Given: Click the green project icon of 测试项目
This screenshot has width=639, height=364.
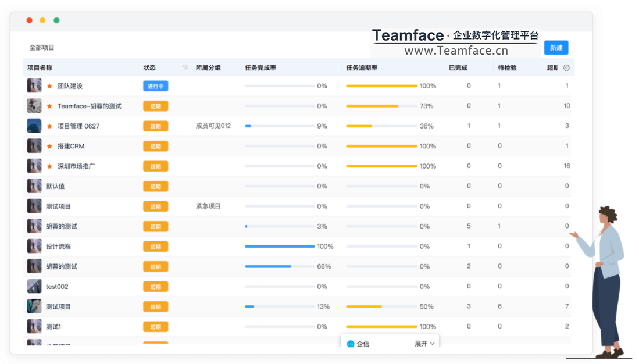Looking at the screenshot, I should pos(34,306).
